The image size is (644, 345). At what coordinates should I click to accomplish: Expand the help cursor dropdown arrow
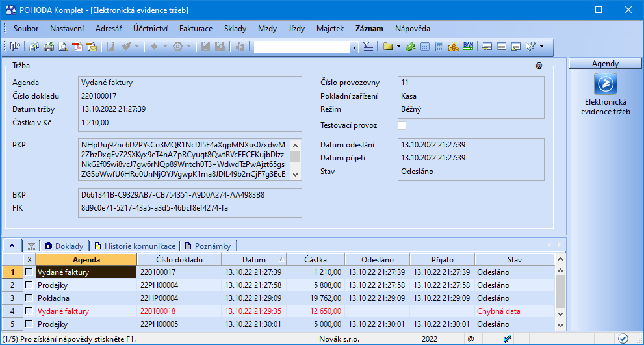pos(541,47)
